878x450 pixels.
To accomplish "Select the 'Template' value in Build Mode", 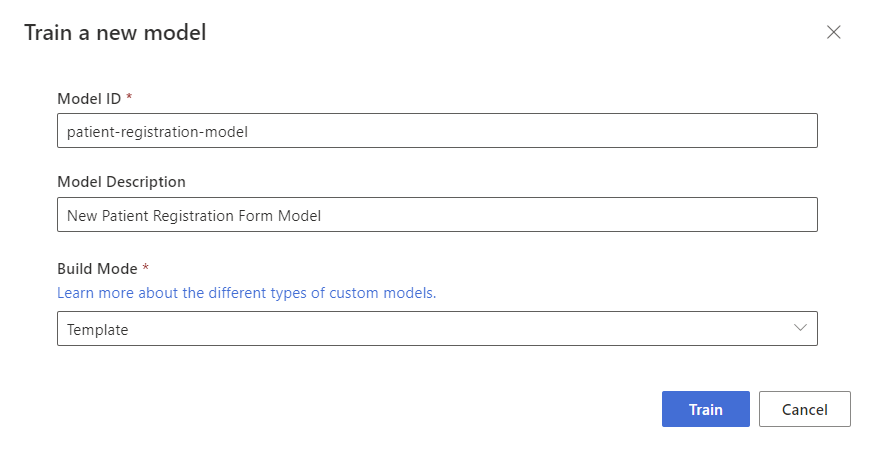I will (97, 330).
